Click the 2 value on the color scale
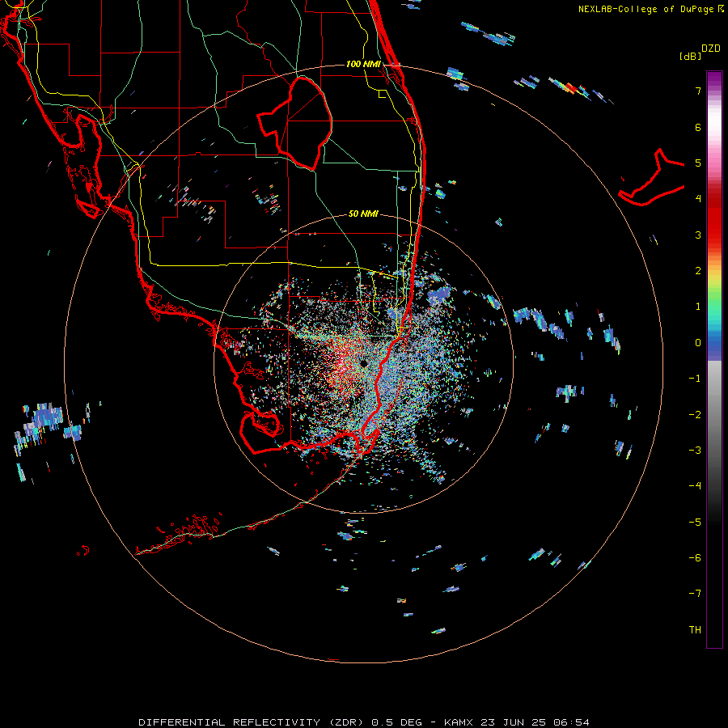728x728 pixels. (698, 271)
